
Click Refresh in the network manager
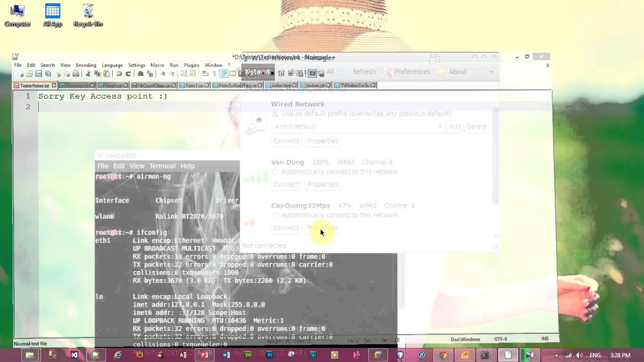coord(359,72)
